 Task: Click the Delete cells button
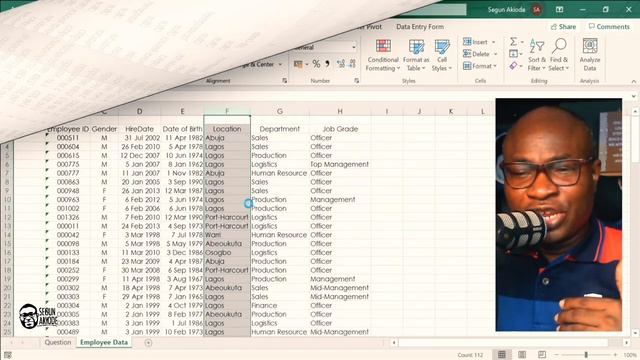tap(476, 54)
